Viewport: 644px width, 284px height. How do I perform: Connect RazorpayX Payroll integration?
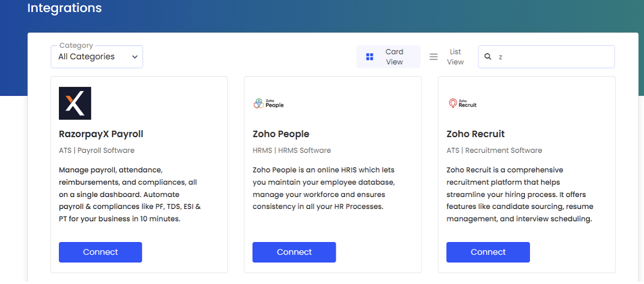pos(100,252)
